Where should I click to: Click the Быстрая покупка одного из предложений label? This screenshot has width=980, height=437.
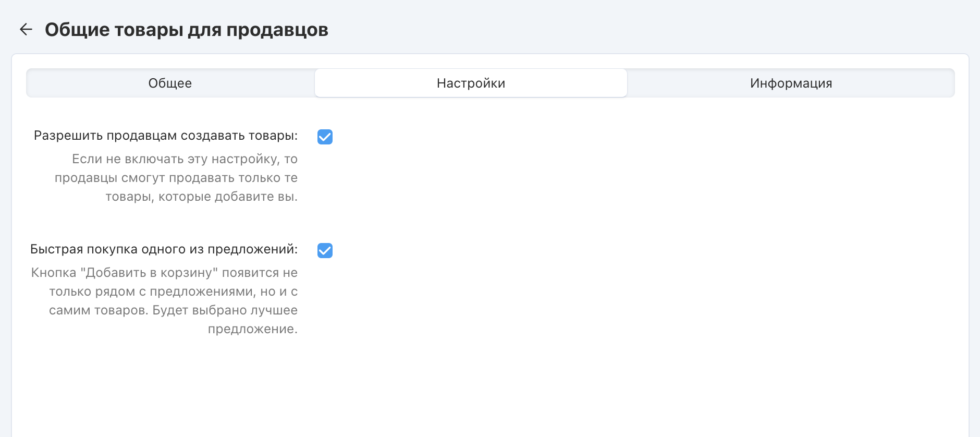point(164,249)
